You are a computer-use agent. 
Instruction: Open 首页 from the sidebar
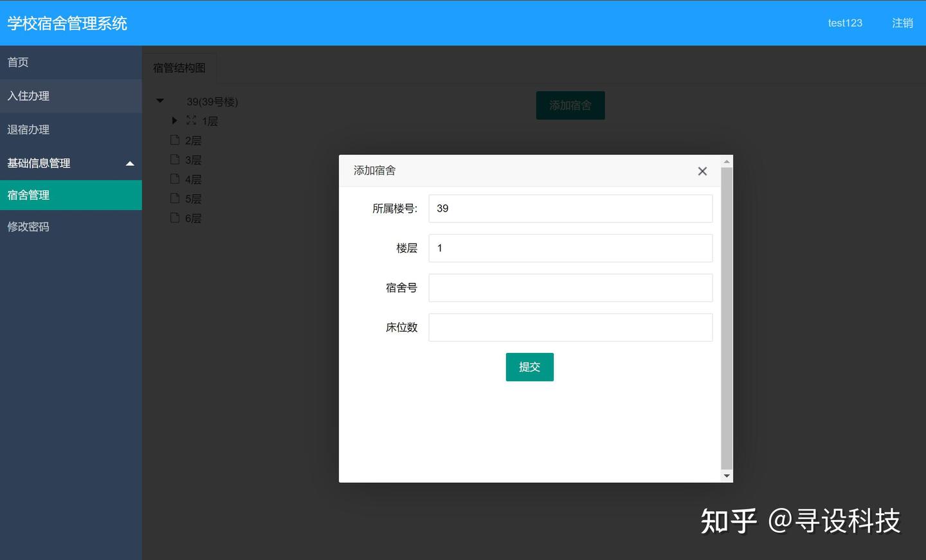click(x=17, y=62)
